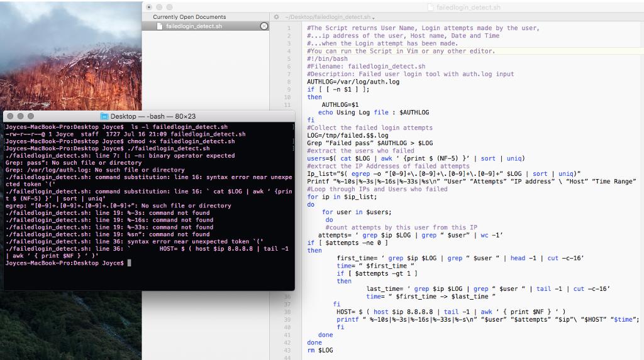Click 'chmod +x failedlogin_detect.sh' command in Terminal

pyautogui.click(x=181, y=141)
